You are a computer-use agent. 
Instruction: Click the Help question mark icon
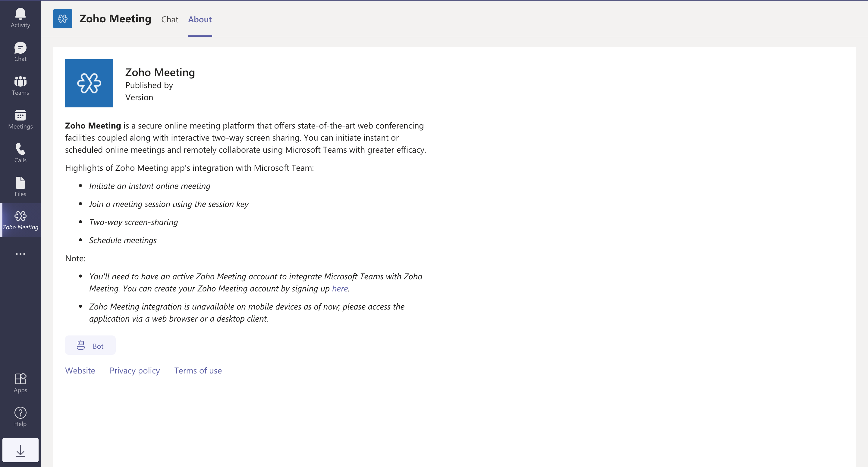point(20,416)
